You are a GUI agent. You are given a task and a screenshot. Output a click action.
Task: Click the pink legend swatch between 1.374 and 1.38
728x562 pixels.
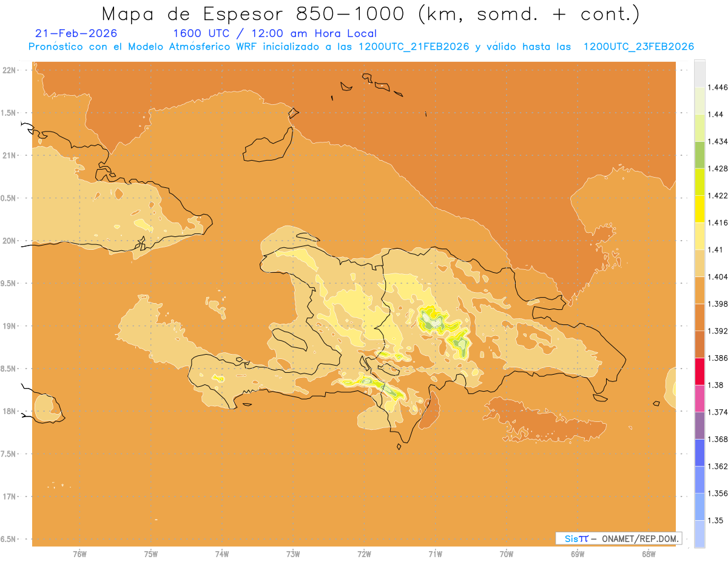[x=699, y=398]
